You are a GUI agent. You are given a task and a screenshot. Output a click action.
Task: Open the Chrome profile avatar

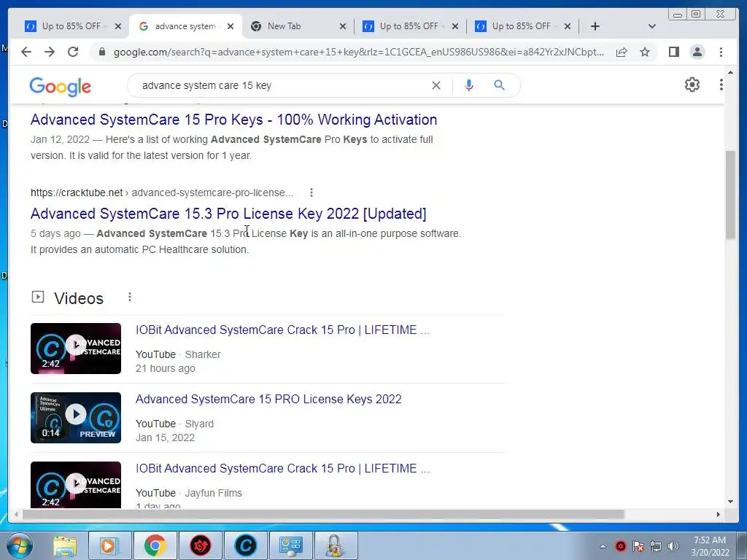click(697, 52)
